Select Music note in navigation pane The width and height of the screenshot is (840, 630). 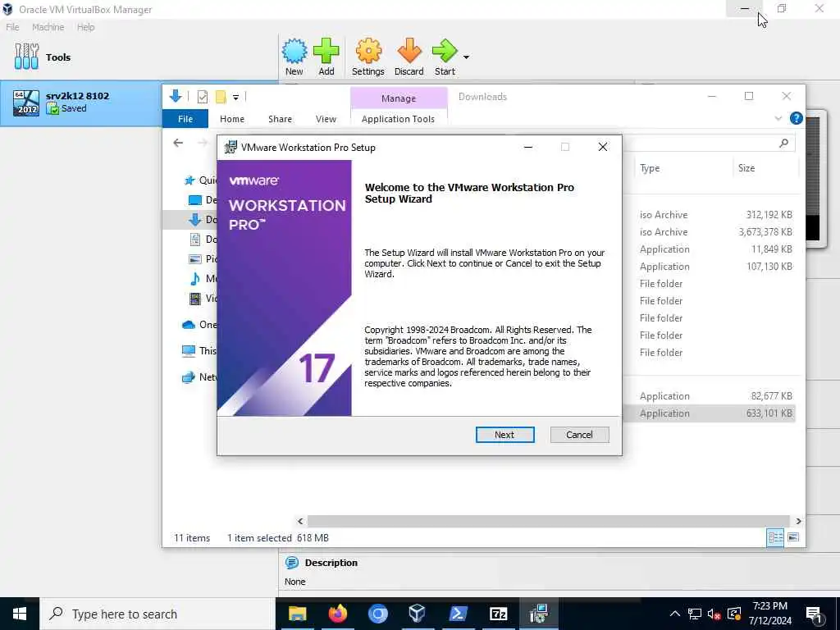click(195, 279)
